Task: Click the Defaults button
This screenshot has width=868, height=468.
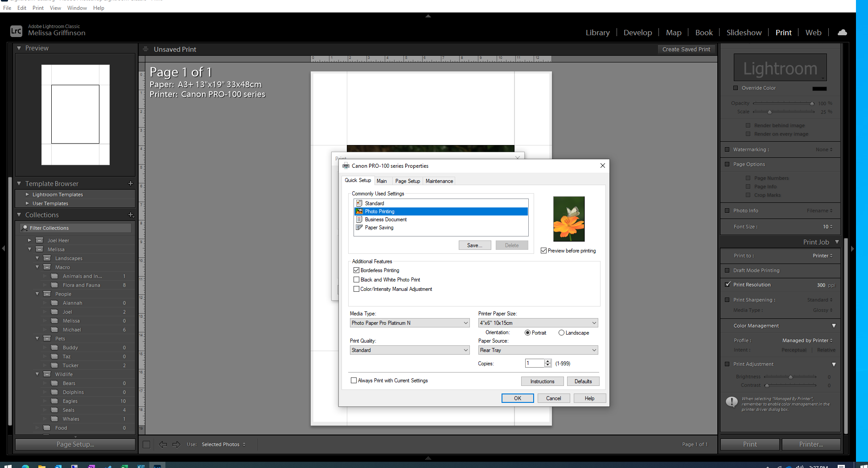Action: (583, 381)
